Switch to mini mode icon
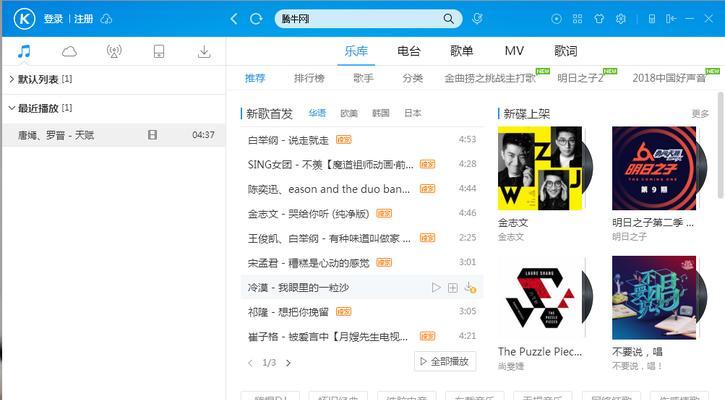The height and width of the screenshot is (400, 725). (671, 19)
